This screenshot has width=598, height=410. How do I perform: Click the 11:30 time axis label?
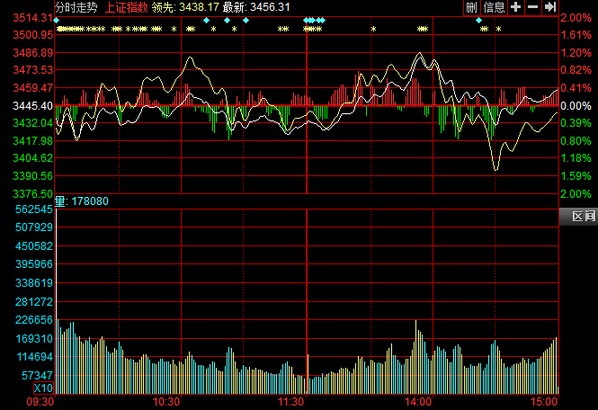click(291, 402)
